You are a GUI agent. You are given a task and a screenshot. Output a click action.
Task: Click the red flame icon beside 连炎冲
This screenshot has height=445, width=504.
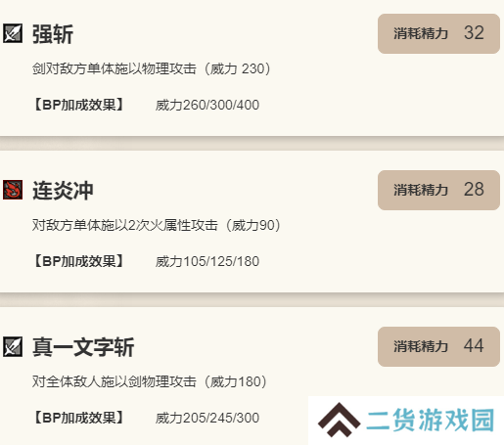(x=13, y=190)
